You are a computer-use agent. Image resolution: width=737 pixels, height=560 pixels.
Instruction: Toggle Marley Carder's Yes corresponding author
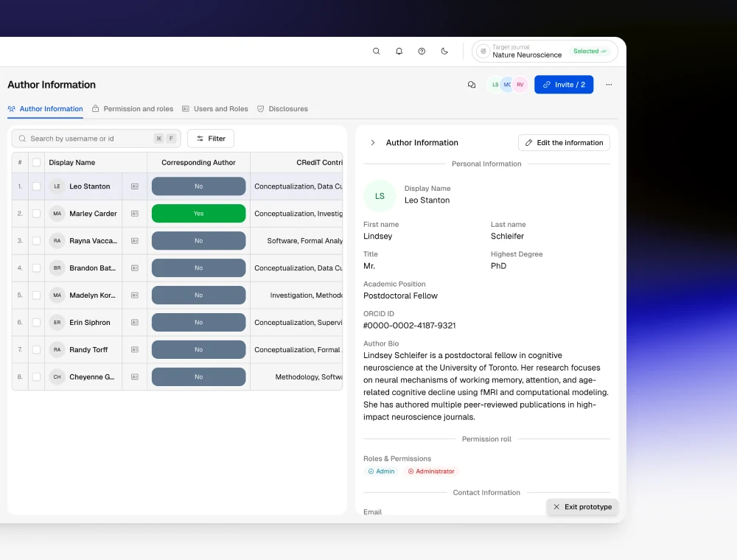(x=198, y=214)
